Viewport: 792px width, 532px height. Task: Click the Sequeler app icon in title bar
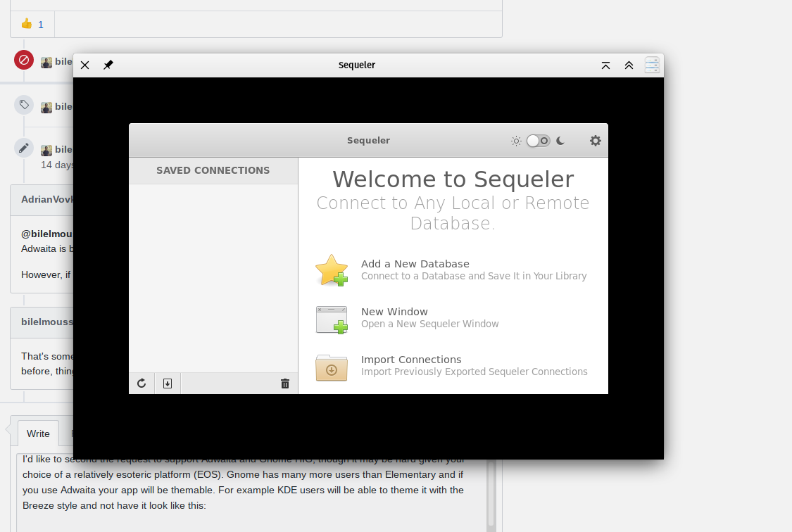point(652,65)
